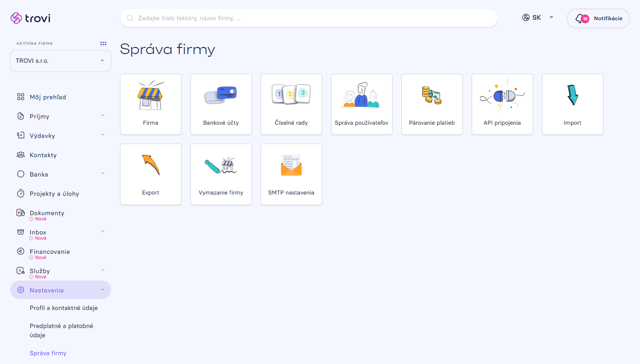Open SMTP nastavenia envelope icon
This screenshot has height=364, width=640.
[x=291, y=165]
